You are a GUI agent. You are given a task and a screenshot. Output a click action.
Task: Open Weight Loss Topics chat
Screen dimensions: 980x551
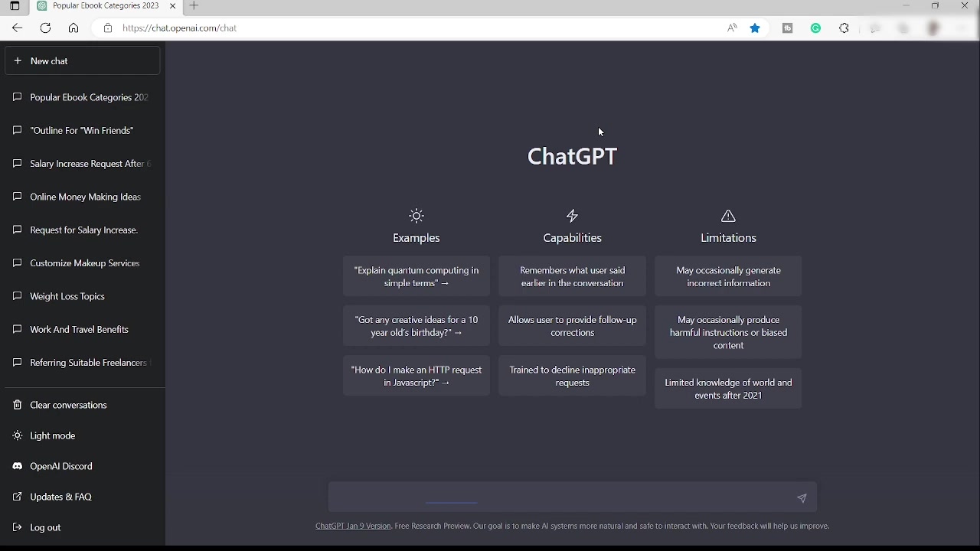[83, 296]
